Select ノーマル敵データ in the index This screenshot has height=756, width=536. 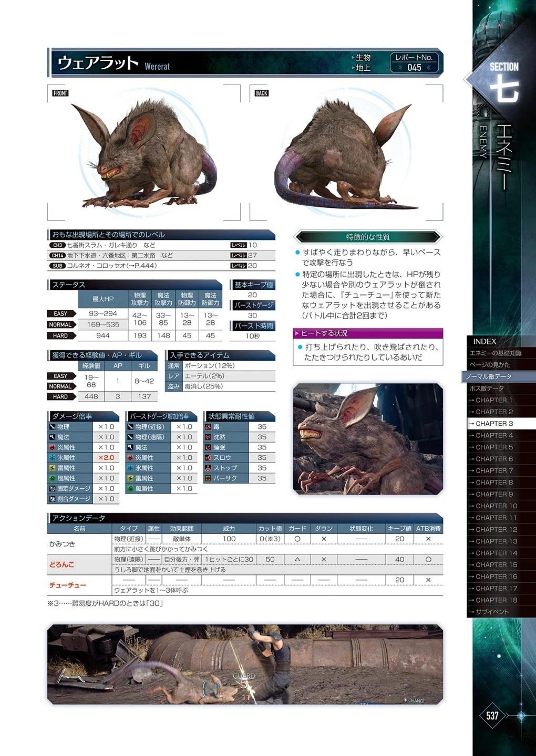pyautogui.click(x=490, y=376)
